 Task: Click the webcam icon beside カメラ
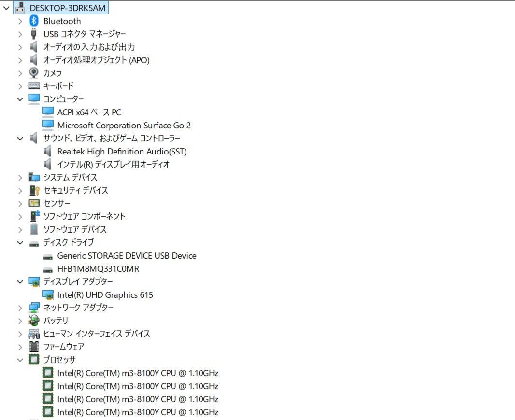[33, 73]
